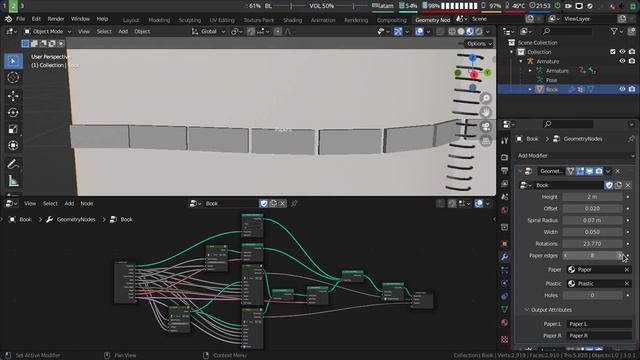Open the outliner filter dropdown
This screenshot has width=640, height=360.
point(616,31)
